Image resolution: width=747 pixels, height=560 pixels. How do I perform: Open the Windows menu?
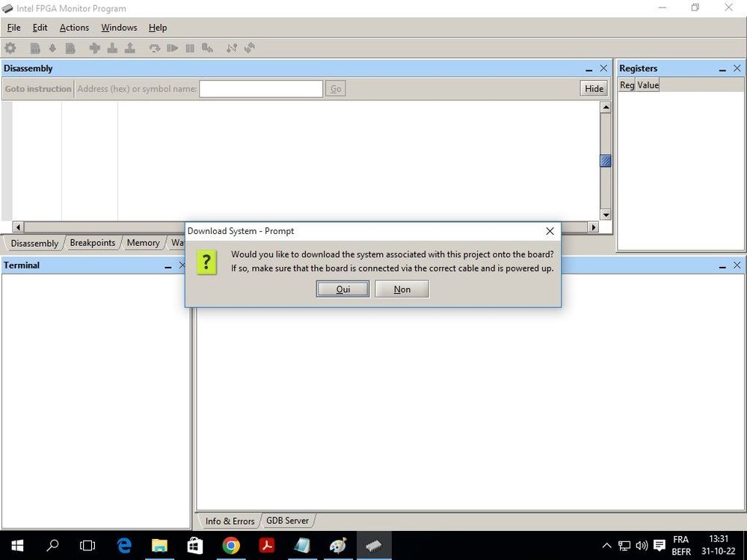pos(119,28)
